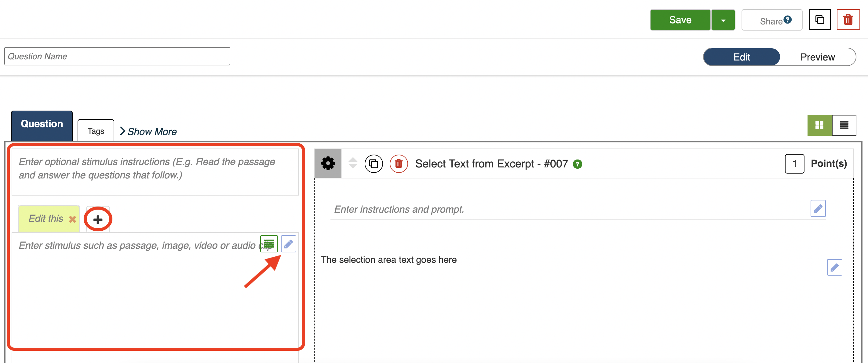Click the Question Name field
Image resolution: width=868 pixels, height=363 pixels.
(x=117, y=56)
